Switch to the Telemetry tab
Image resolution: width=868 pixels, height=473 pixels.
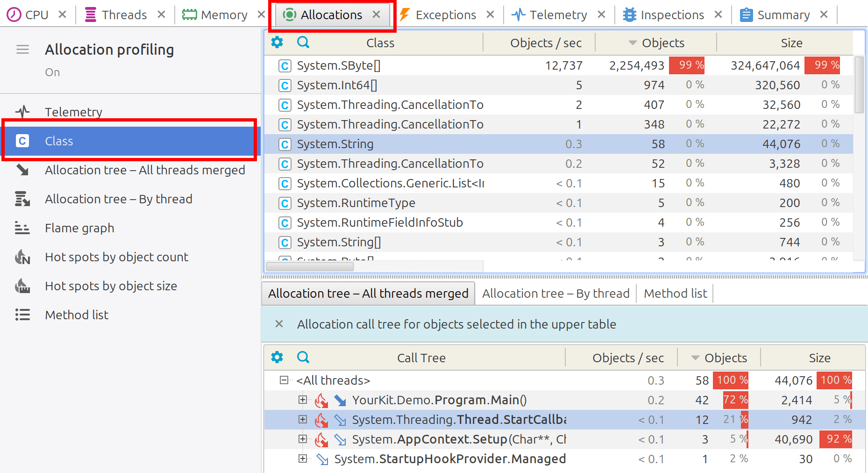click(x=549, y=15)
